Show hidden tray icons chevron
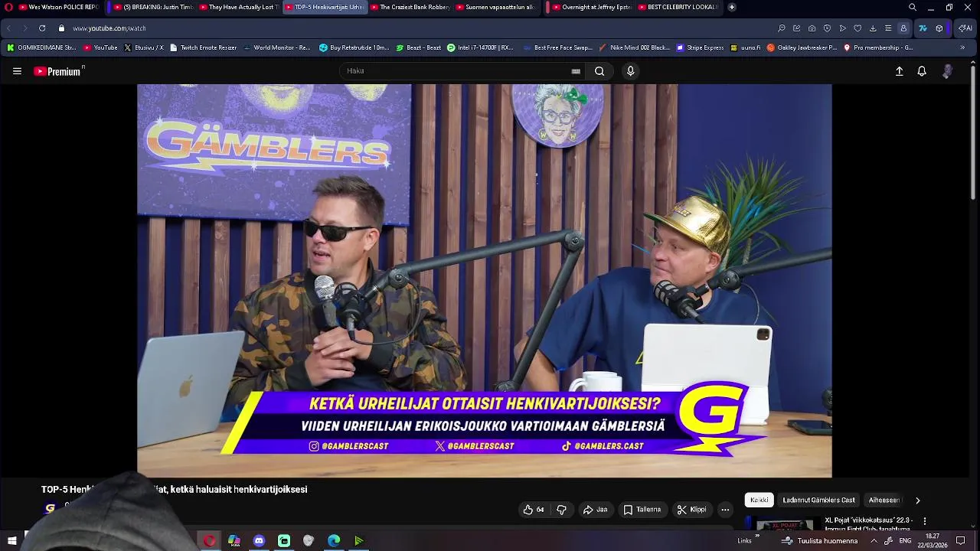 tap(874, 541)
